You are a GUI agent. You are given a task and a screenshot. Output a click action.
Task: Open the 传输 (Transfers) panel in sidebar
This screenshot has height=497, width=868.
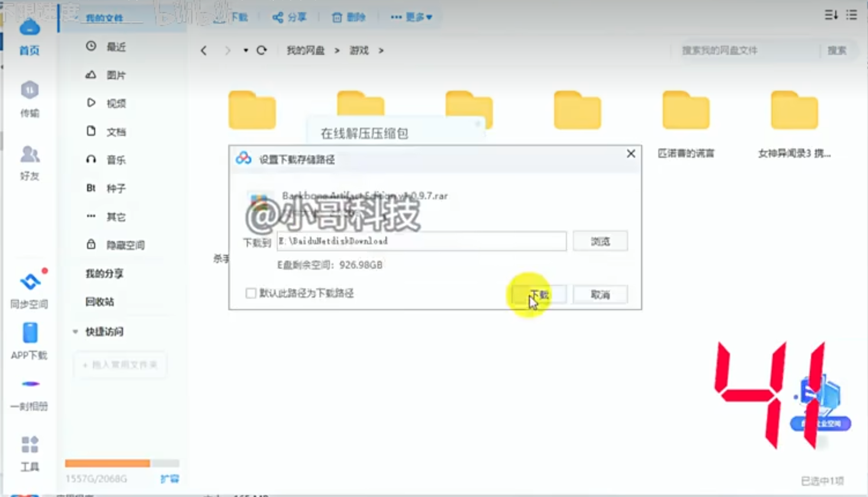pyautogui.click(x=29, y=100)
